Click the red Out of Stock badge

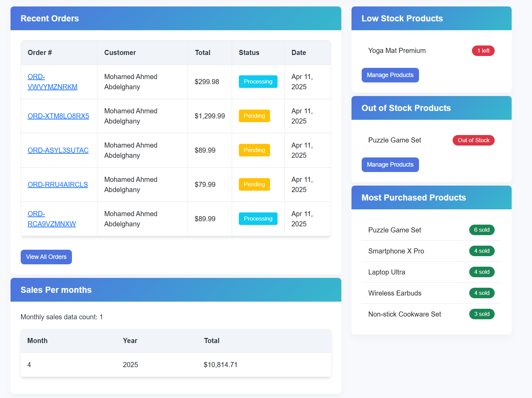[x=473, y=140]
